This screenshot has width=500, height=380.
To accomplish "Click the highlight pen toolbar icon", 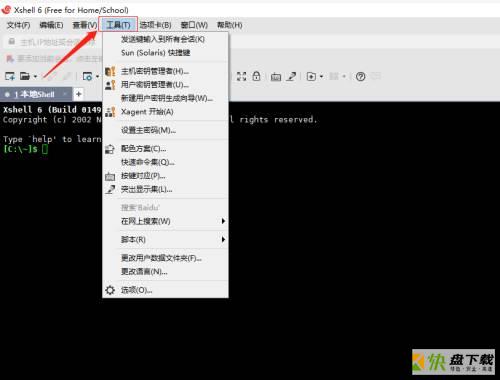I will tap(292, 76).
